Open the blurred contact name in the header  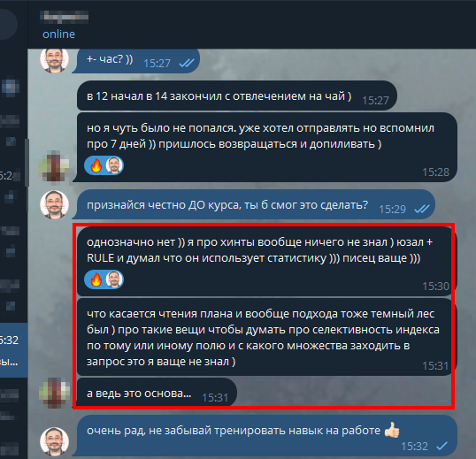64,17
